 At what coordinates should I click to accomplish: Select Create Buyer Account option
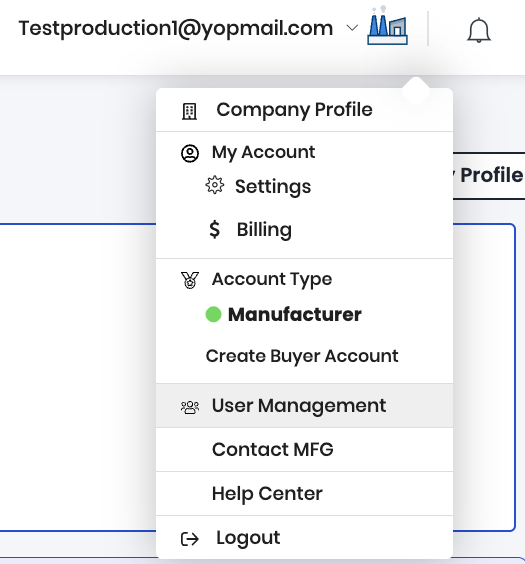[302, 356]
